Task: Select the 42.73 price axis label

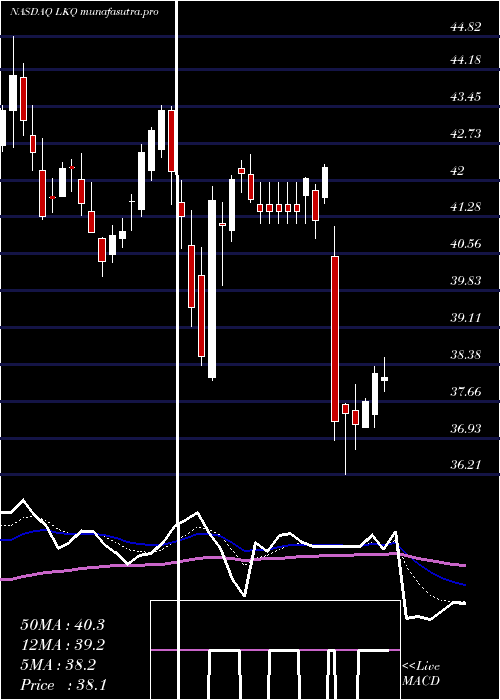Action: (466, 133)
